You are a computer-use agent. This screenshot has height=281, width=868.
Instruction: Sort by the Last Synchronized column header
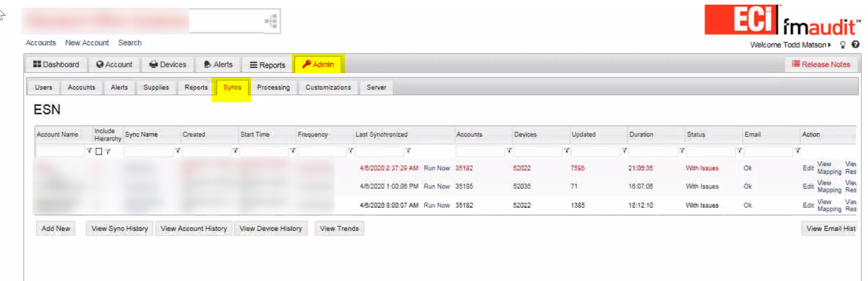(x=381, y=134)
